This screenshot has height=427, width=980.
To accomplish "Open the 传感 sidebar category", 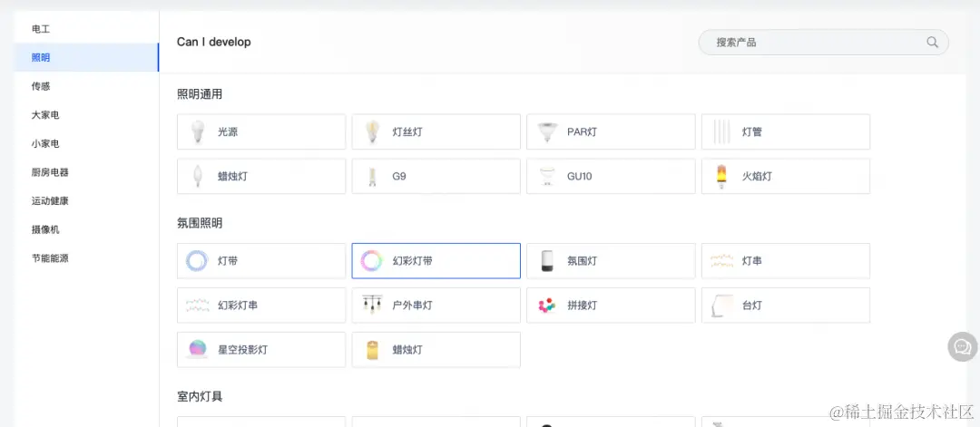I will (41, 86).
